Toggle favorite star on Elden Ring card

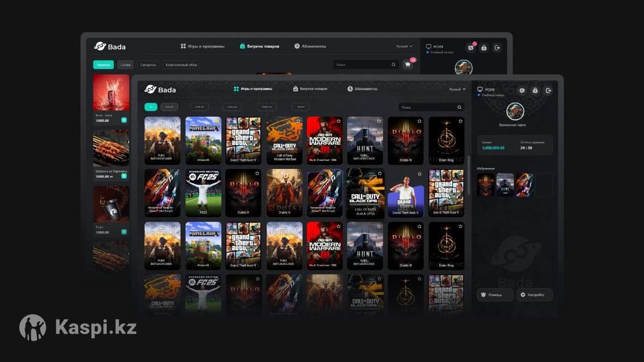(x=460, y=121)
